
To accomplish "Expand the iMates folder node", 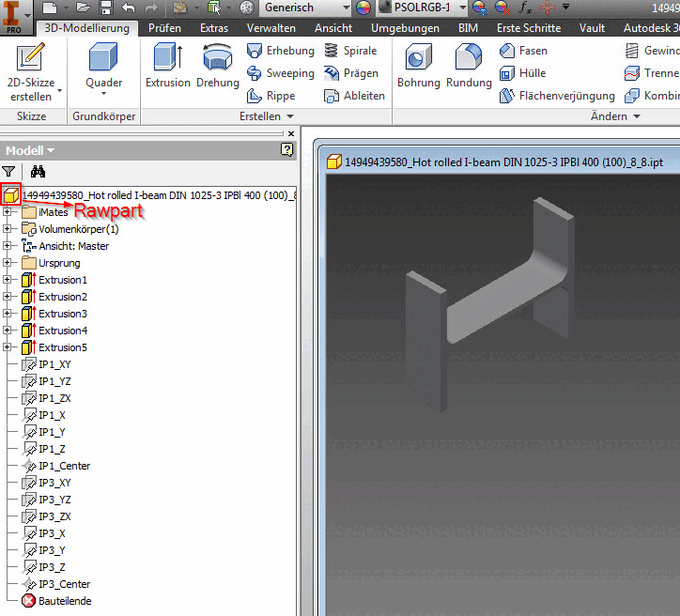I will 7,212.
